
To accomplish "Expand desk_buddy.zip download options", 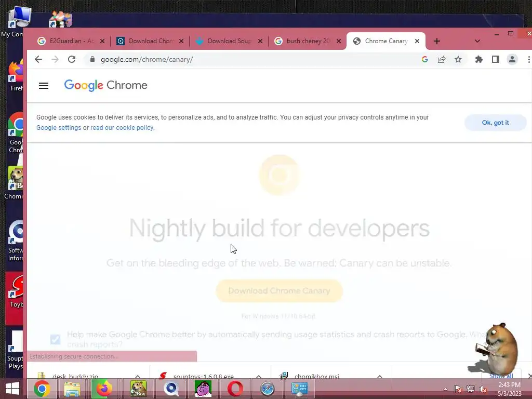I will (137, 376).
